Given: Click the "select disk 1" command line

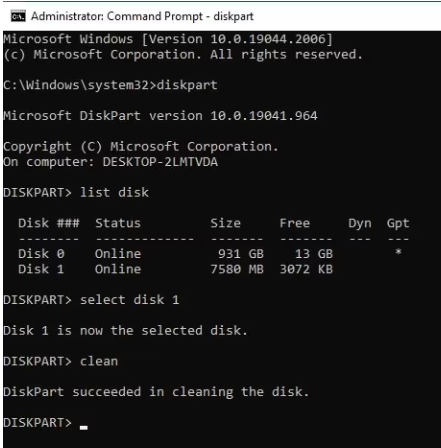Looking at the screenshot, I should click(x=91, y=300).
